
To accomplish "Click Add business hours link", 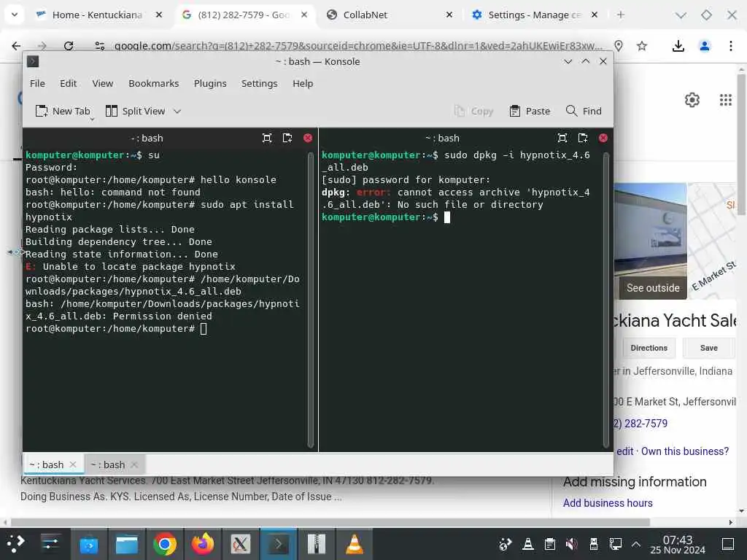I will point(608,503).
